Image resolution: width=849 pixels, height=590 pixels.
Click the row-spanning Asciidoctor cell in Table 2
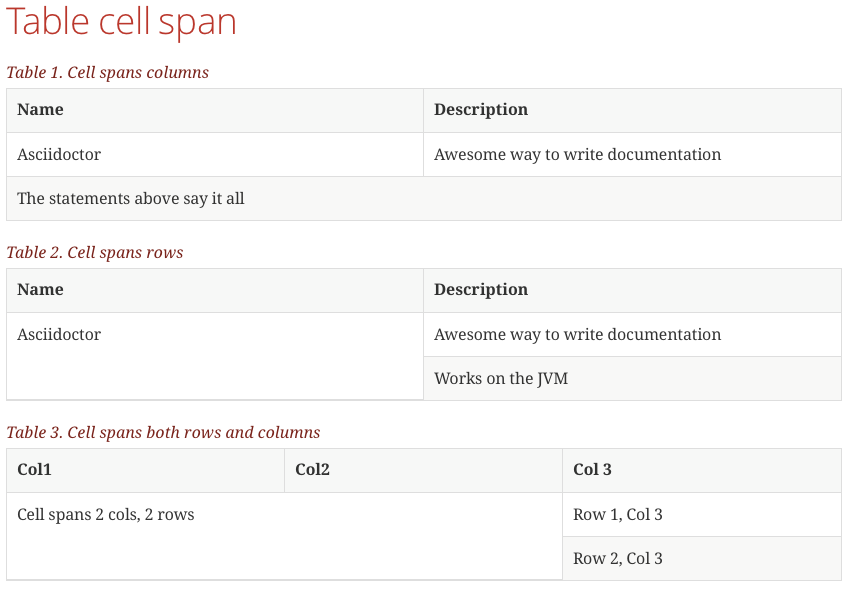coord(59,335)
